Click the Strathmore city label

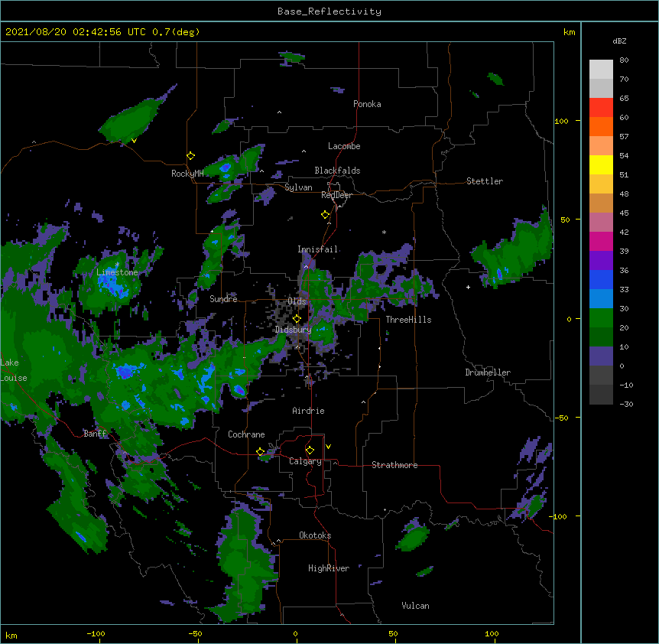[x=394, y=465]
